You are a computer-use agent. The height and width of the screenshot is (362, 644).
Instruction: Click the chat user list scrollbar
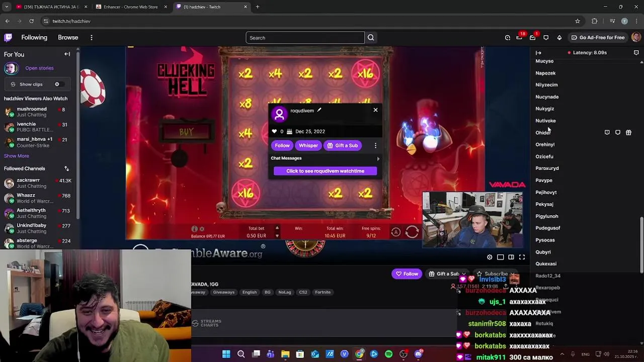(x=641, y=245)
